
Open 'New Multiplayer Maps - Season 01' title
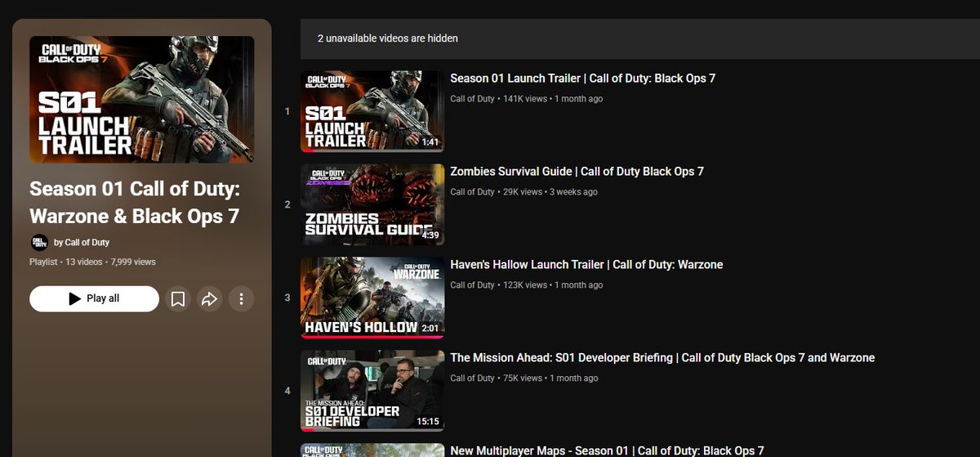tap(607, 450)
